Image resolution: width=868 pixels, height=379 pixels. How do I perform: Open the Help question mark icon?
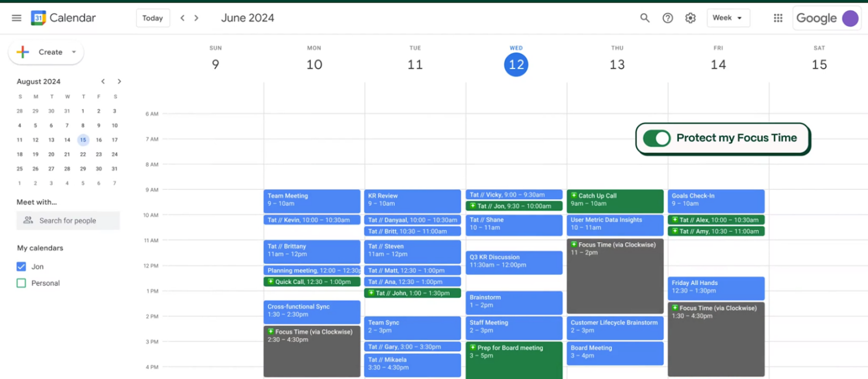tap(667, 18)
